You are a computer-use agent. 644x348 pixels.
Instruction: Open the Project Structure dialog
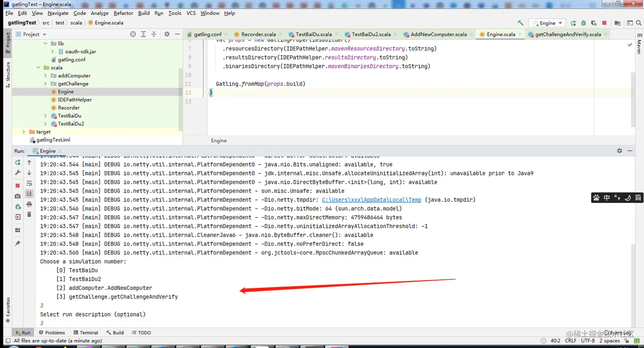coord(618,23)
